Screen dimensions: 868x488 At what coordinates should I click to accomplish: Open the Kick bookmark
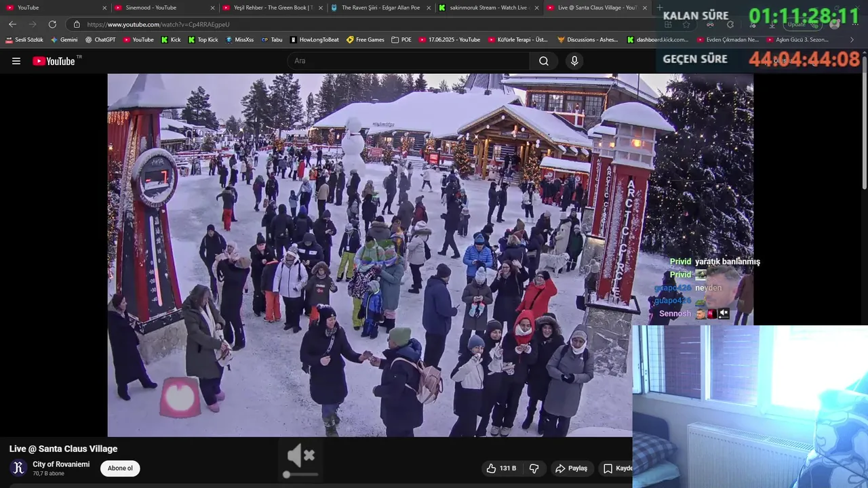tap(171, 40)
